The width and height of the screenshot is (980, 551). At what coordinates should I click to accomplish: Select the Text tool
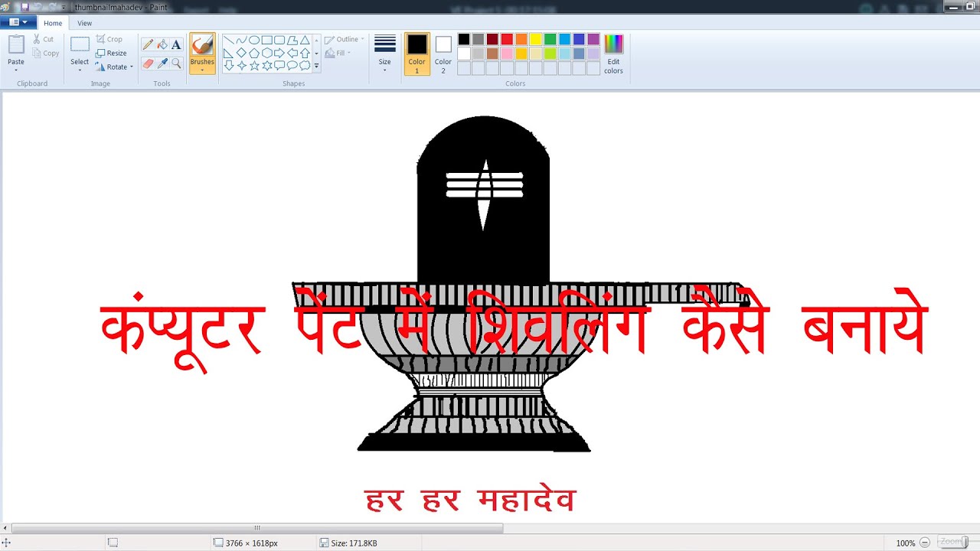pyautogui.click(x=176, y=44)
